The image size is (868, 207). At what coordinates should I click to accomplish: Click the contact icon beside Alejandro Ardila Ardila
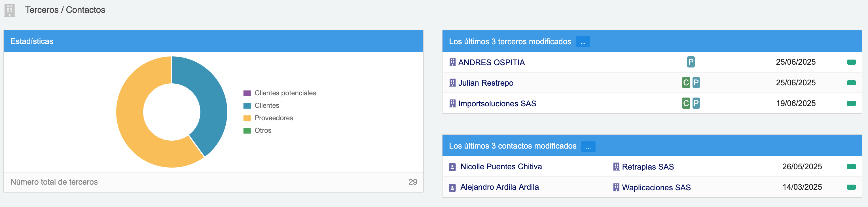click(452, 187)
